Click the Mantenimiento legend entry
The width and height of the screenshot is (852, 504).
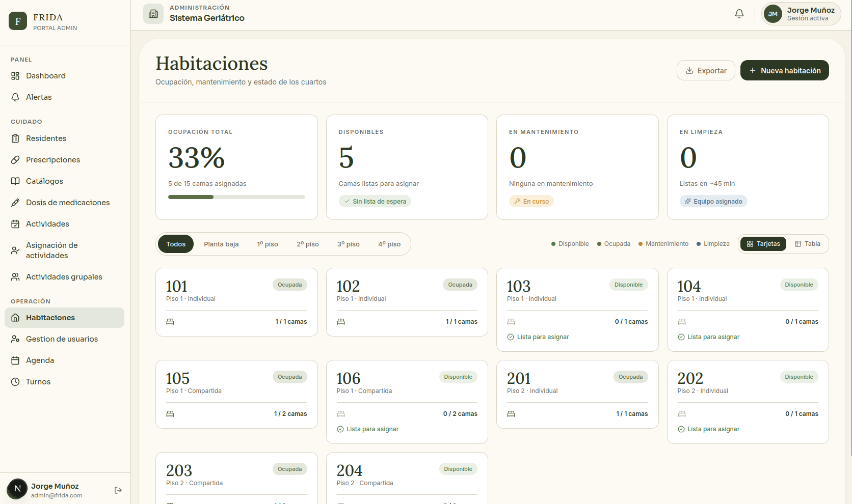pos(663,244)
